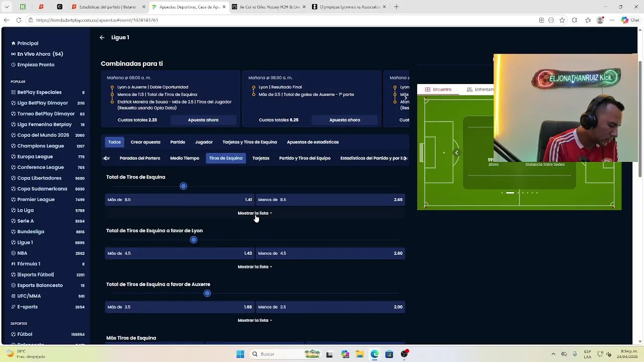
Task: Open Microsoft Store from the taskbar
Action: (389, 354)
